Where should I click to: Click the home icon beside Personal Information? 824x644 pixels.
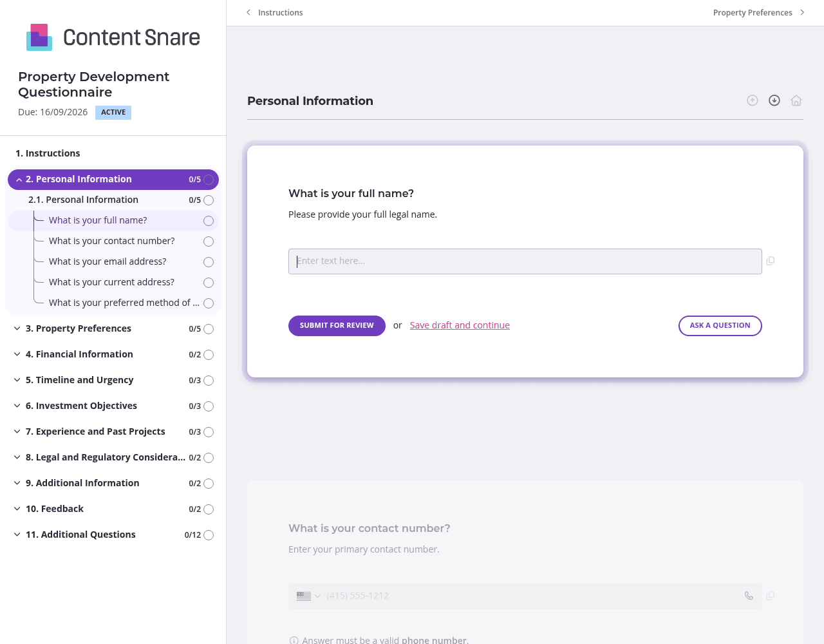(x=796, y=100)
